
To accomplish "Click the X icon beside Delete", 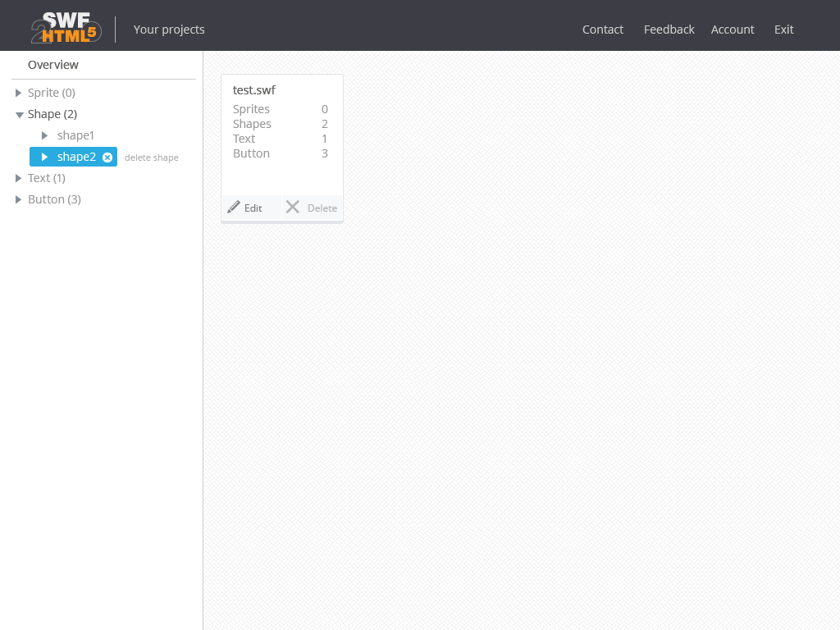I will pyautogui.click(x=293, y=207).
